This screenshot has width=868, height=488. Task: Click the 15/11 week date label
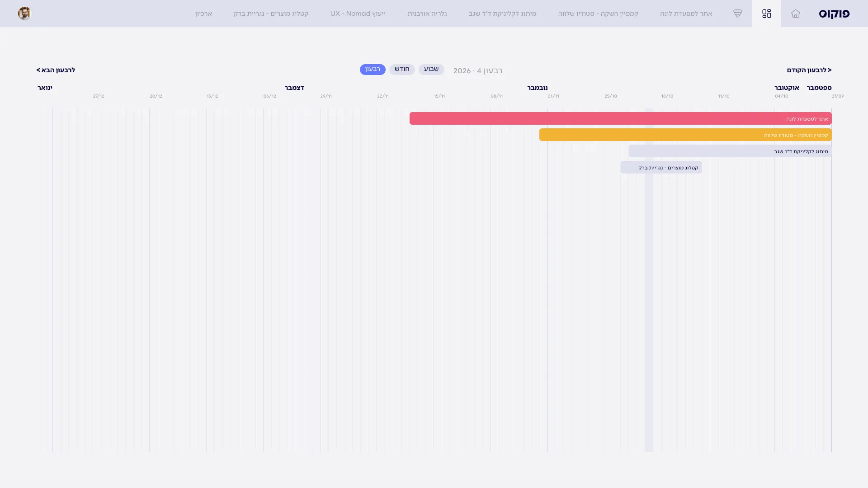(x=439, y=96)
